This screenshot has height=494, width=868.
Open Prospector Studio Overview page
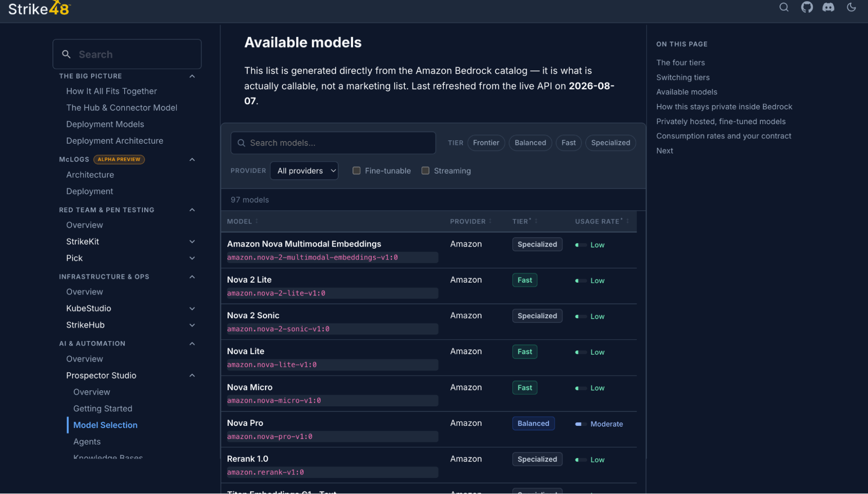[92, 392]
